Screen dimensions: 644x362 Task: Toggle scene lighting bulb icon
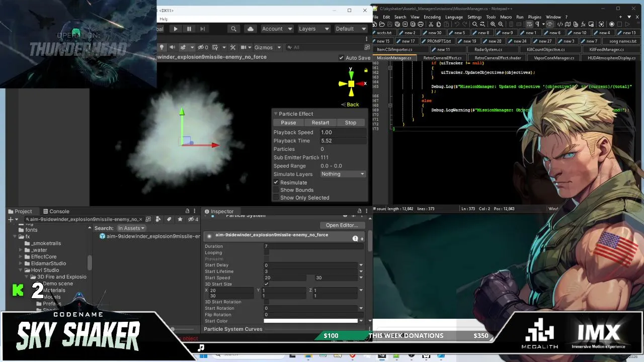tap(162, 47)
